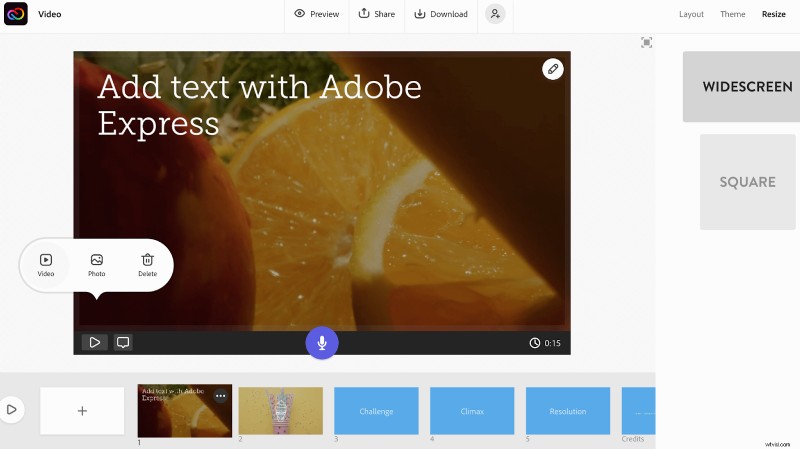Select the Challenge slide

coord(377,411)
